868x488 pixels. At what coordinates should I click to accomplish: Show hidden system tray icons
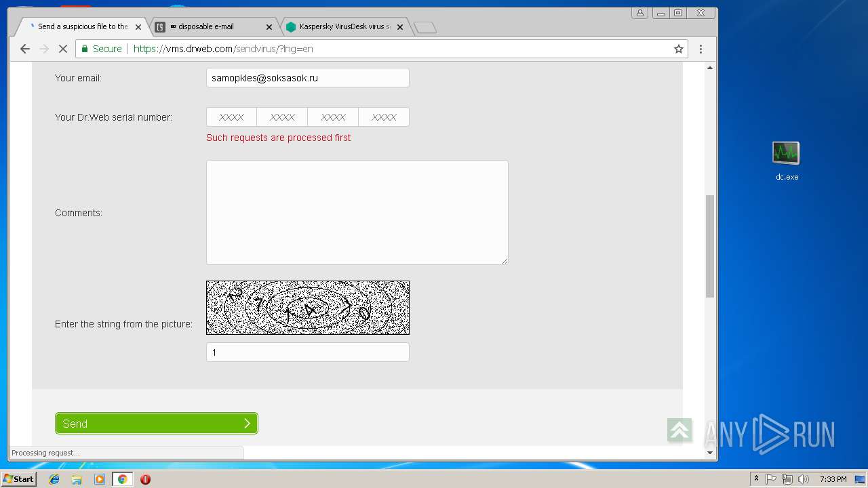(x=756, y=479)
